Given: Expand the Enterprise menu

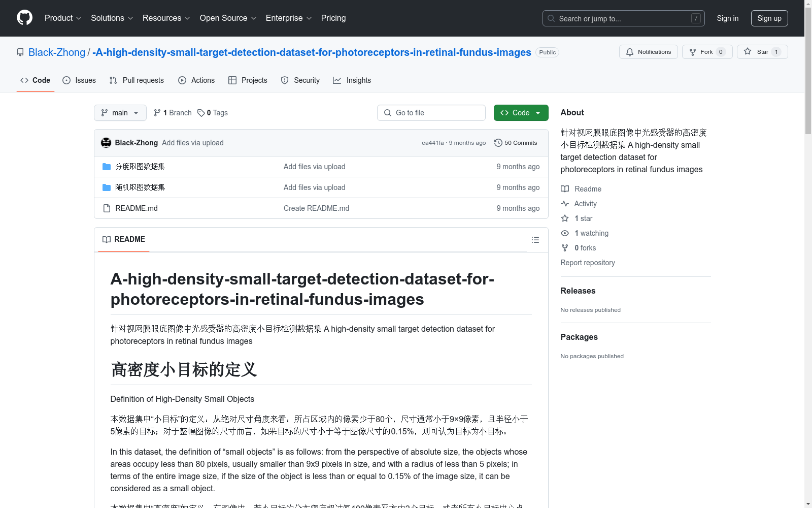Looking at the screenshot, I should click(289, 18).
